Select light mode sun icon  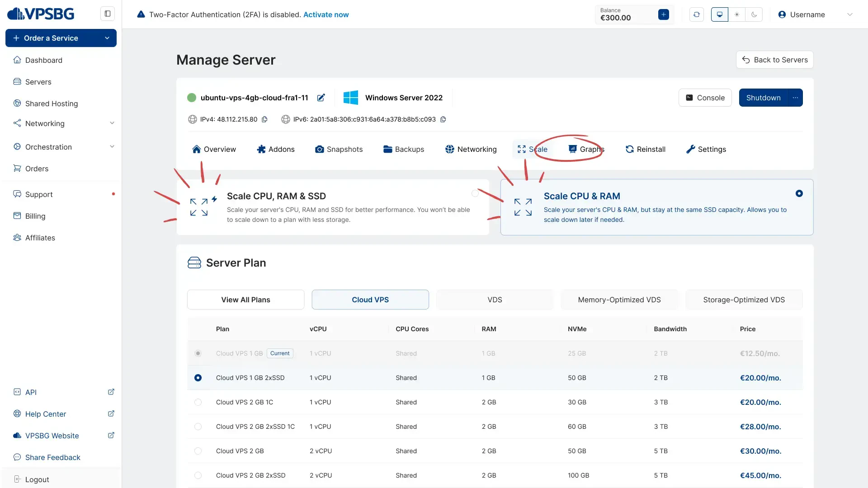[x=737, y=14]
